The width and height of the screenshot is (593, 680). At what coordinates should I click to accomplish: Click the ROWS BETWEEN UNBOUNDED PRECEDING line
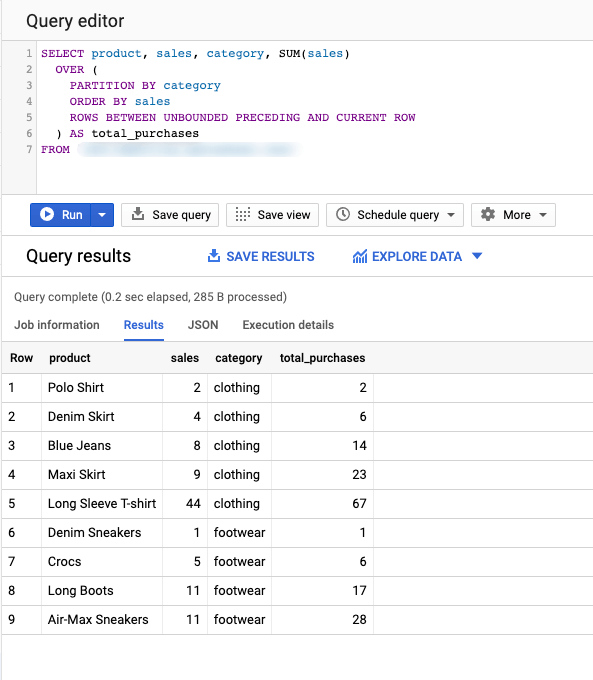click(x=242, y=118)
